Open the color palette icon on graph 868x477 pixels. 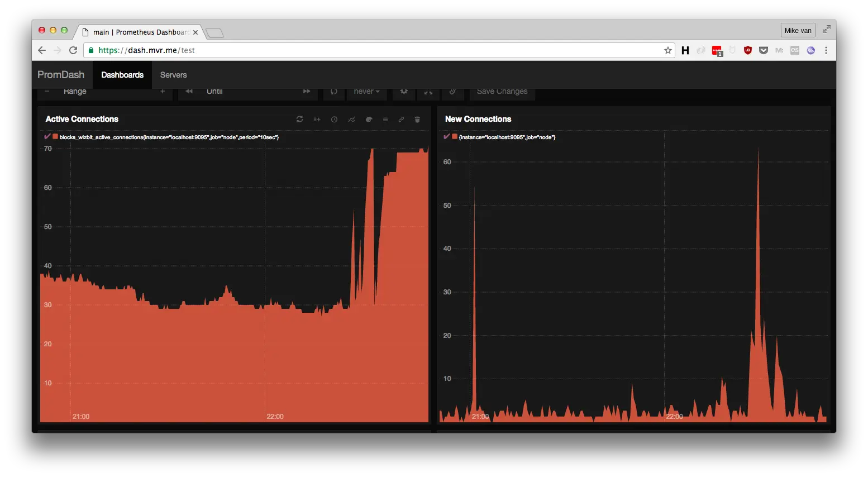tap(369, 119)
